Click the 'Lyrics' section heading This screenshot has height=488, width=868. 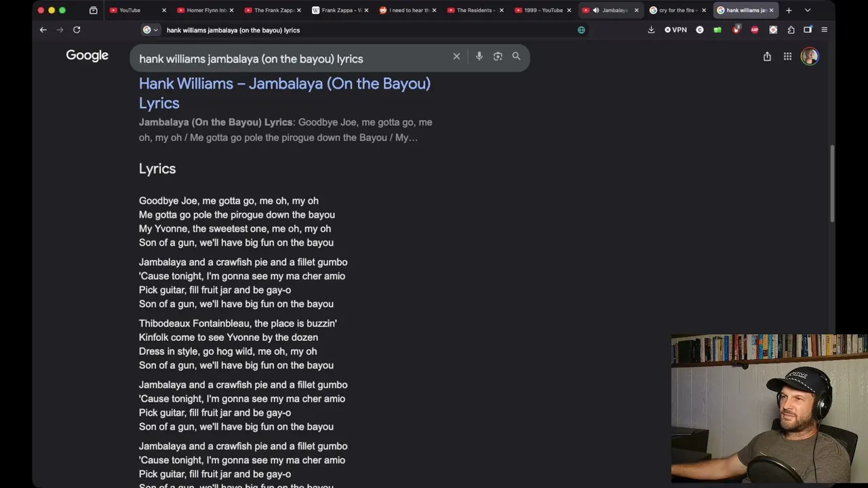(x=157, y=169)
